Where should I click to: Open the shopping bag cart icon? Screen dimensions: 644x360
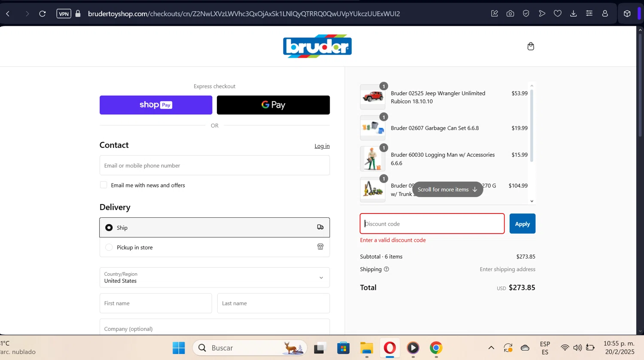click(531, 46)
